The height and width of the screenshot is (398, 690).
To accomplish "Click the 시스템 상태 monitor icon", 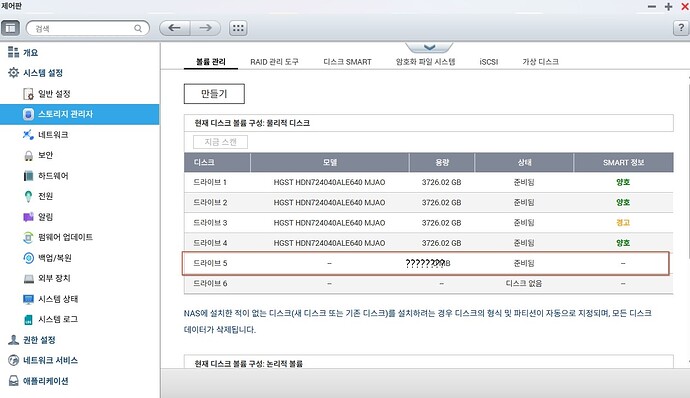I will (28, 299).
